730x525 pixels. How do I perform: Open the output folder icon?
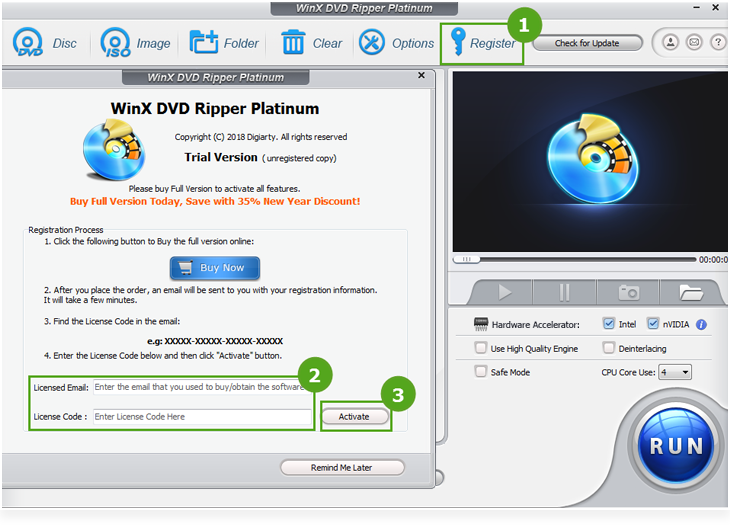pyautogui.click(x=691, y=293)
